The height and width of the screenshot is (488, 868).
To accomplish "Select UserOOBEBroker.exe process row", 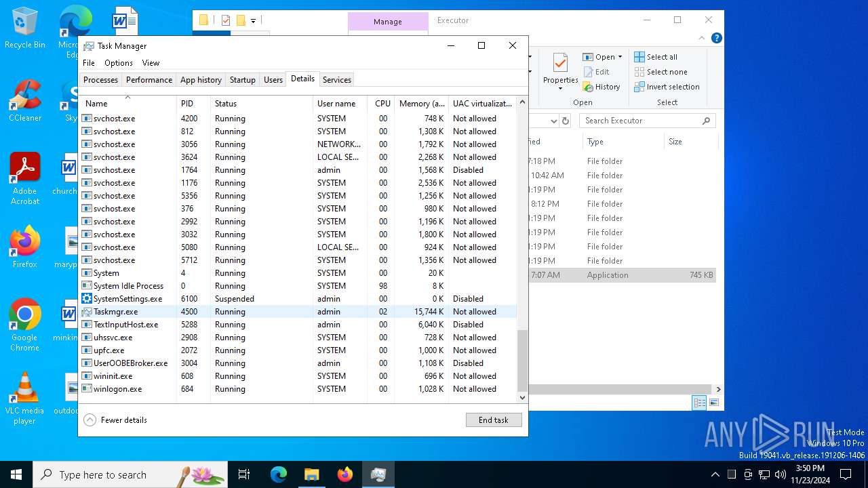I will click(x=298, y=363).
